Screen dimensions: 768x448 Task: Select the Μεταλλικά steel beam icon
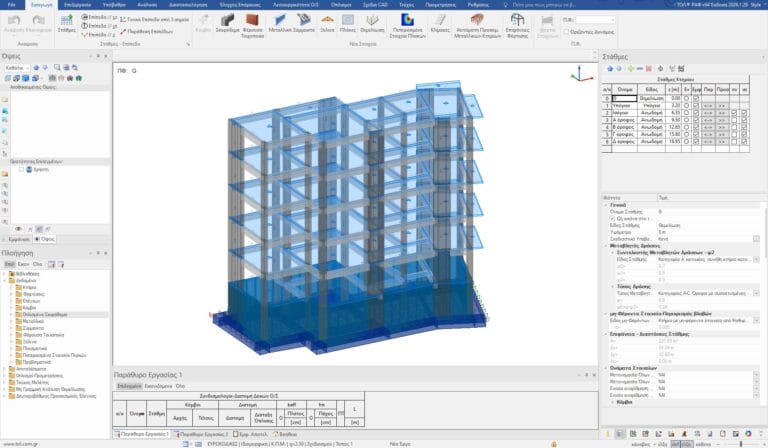click(280, 24)
